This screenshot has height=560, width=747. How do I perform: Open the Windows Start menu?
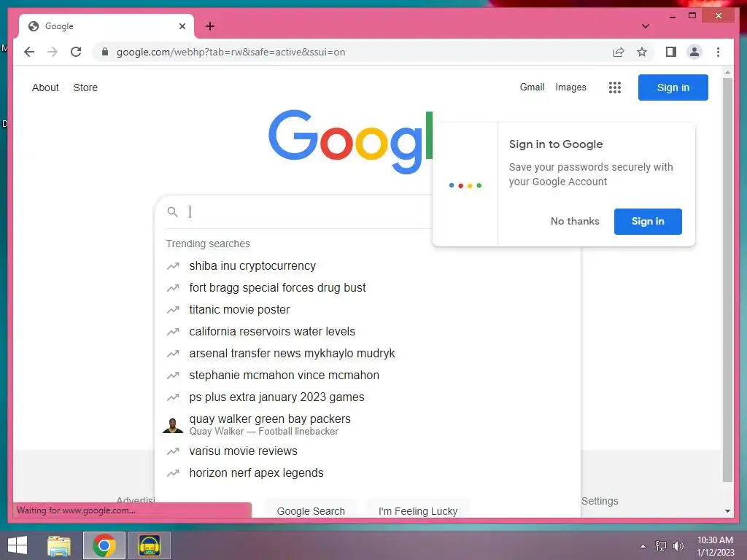[18, 545]
